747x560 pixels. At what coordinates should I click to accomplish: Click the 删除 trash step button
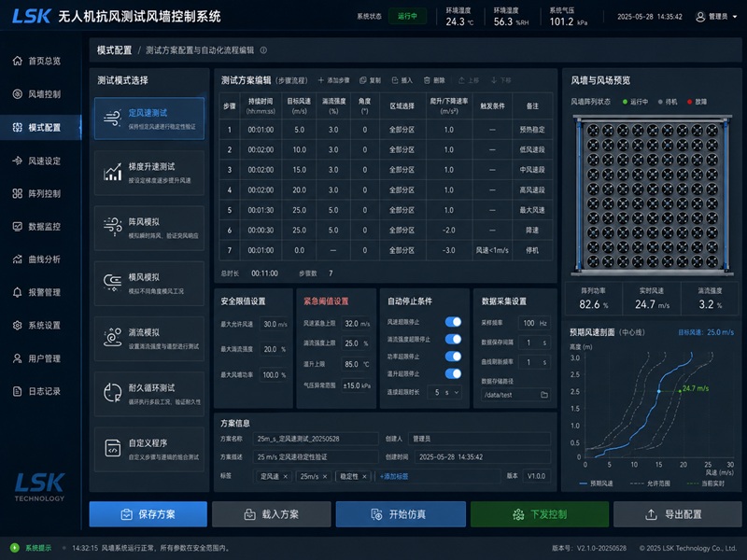pyautogui.click(x=434, y=80)
